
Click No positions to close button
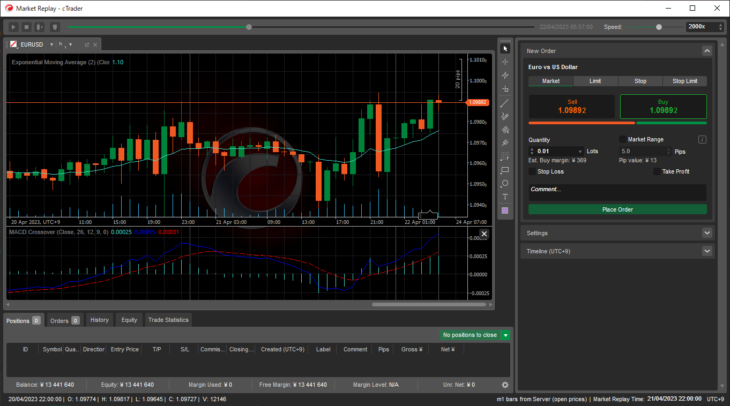coord(470,335)
